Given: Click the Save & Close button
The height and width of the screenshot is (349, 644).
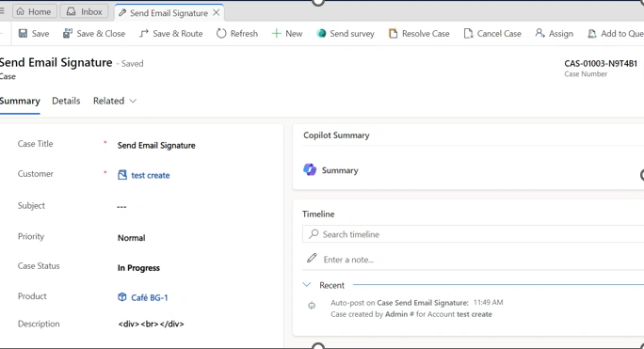Looking at the screenshot, I should coord(94,33).
